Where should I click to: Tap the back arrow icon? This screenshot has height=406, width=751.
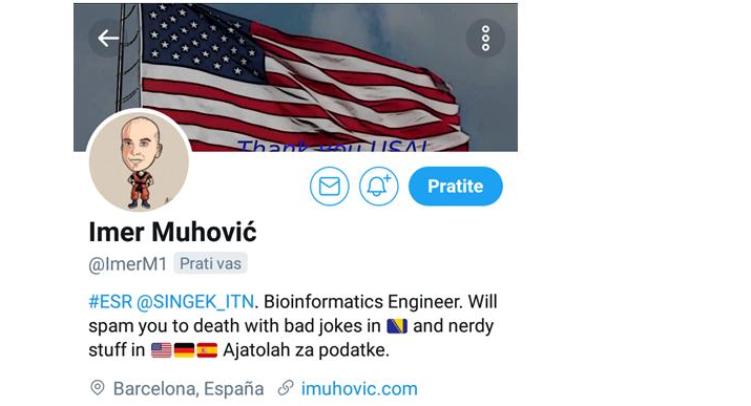pos(107,38)
